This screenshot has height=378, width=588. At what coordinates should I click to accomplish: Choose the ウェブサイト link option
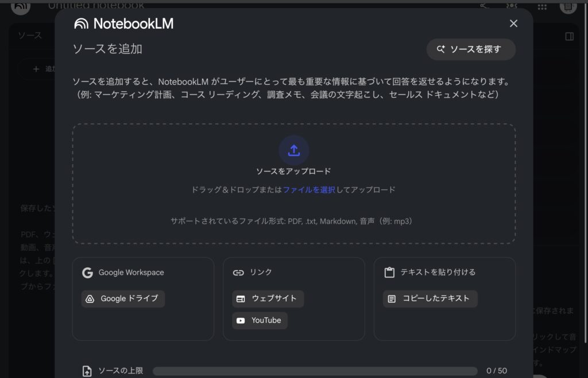click(268, 299)
